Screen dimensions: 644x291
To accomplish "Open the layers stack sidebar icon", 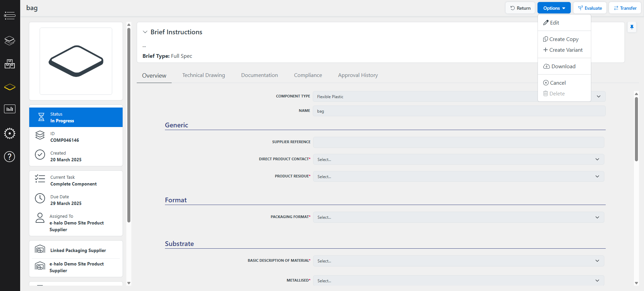I will [10, 41].
